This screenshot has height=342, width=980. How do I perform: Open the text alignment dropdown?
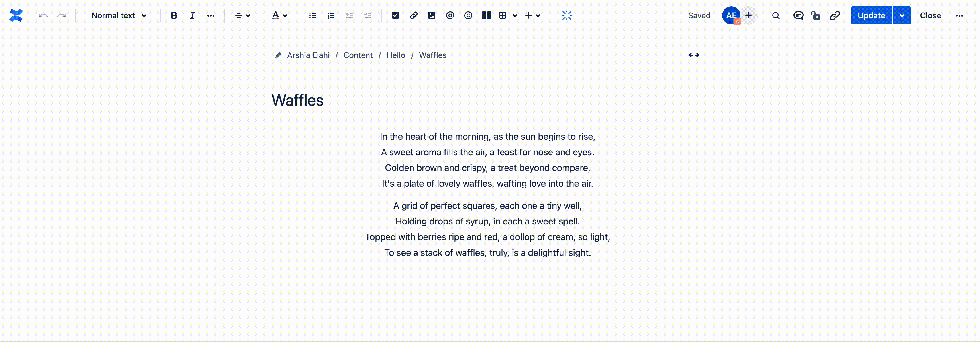click(x=242, y=16)
